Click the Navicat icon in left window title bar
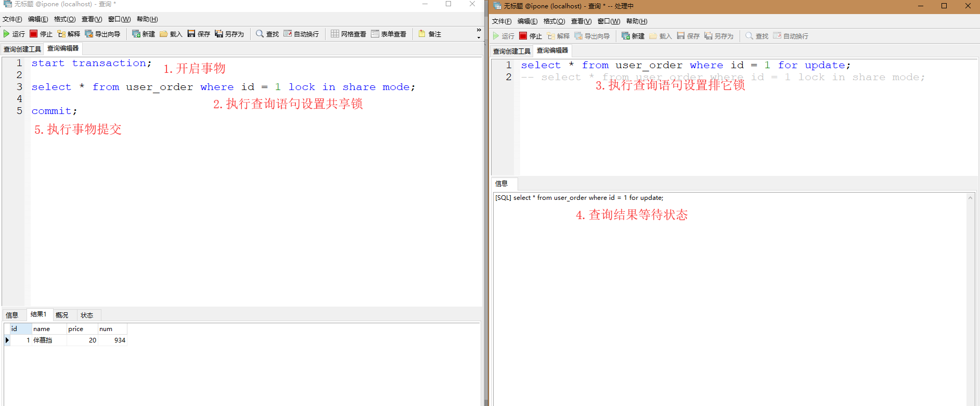The width and height of the screenshot is (980, 406). 8,4
